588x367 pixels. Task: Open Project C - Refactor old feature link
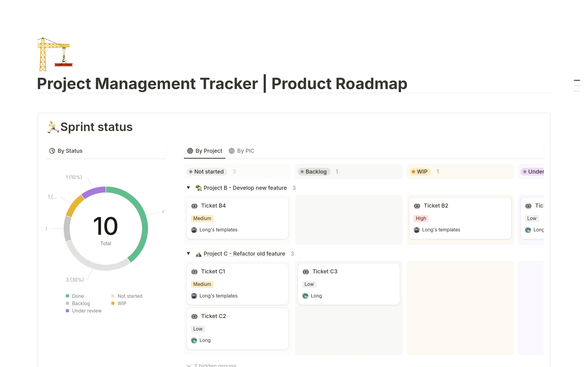[x=244, y=254]
